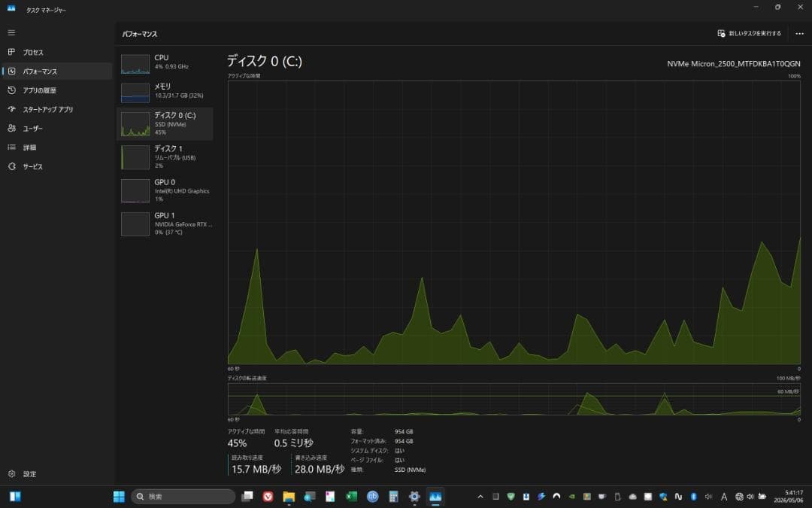Open the 詳細 page

tap(56, 148)
